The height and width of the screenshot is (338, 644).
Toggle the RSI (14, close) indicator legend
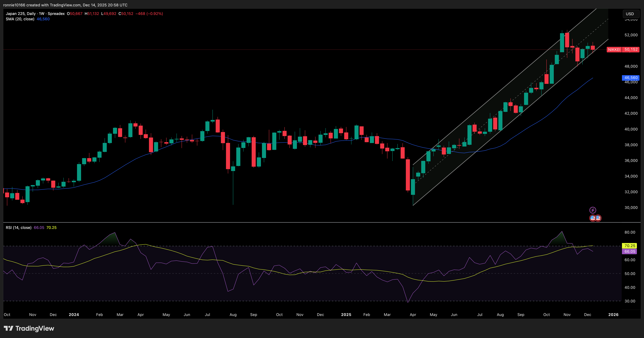pos(19,228)
